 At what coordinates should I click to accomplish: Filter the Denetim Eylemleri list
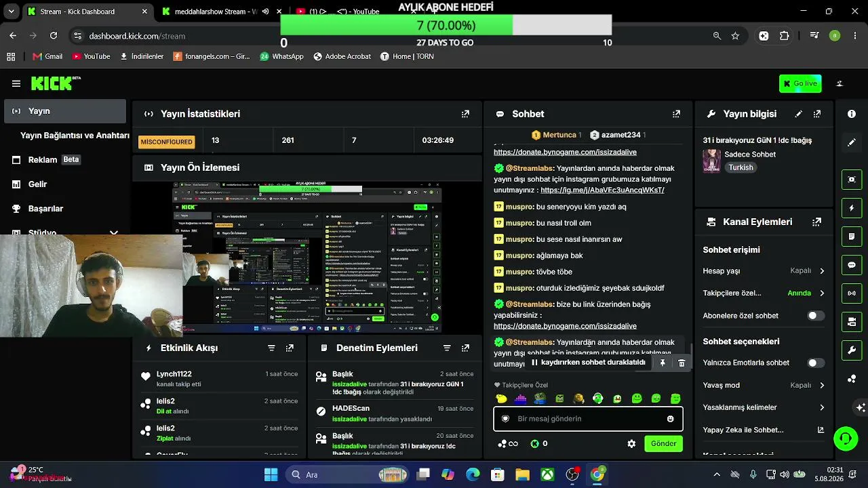447,348
